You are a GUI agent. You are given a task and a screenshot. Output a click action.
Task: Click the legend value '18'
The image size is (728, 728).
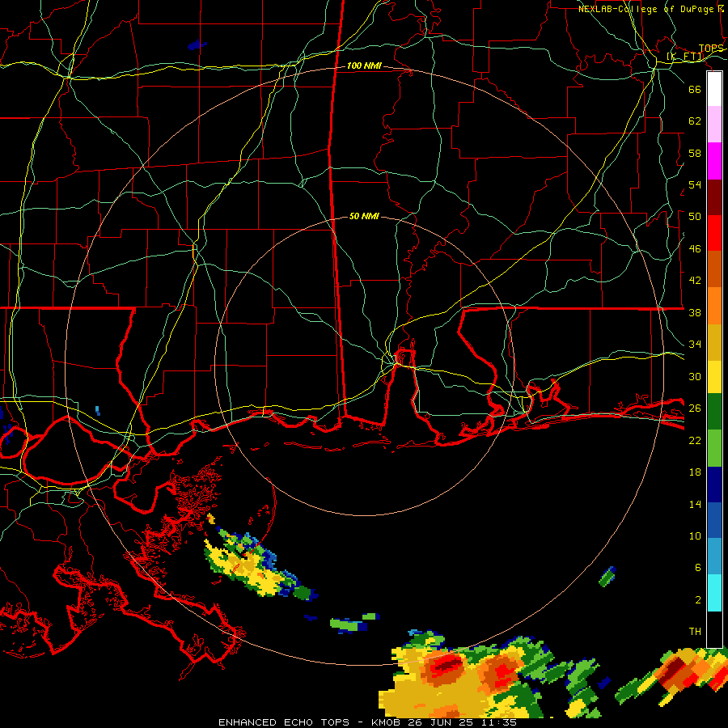[695, 472]
